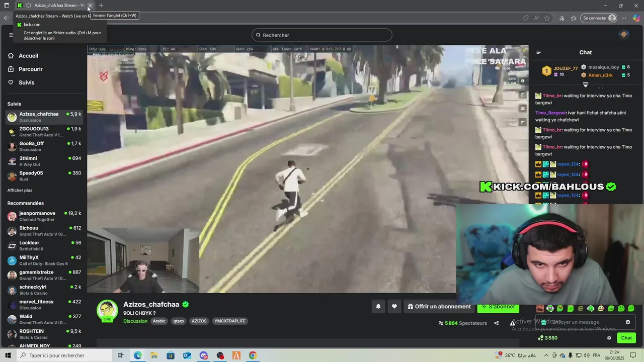Viewport: 644px width, 362px height.
Task: Click streamer avatar with LIVE badge
Action: click(x=107, y=311)
